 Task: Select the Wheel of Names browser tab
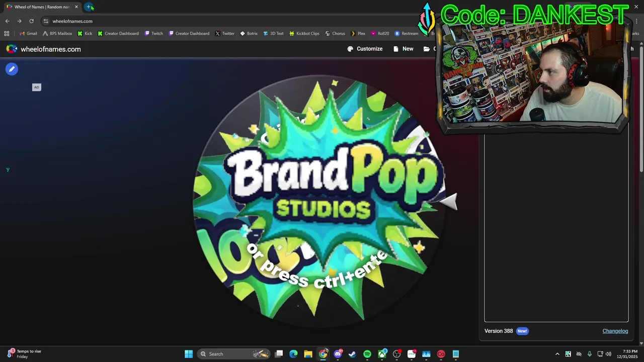pyautogui.click(x=42, y=7)
